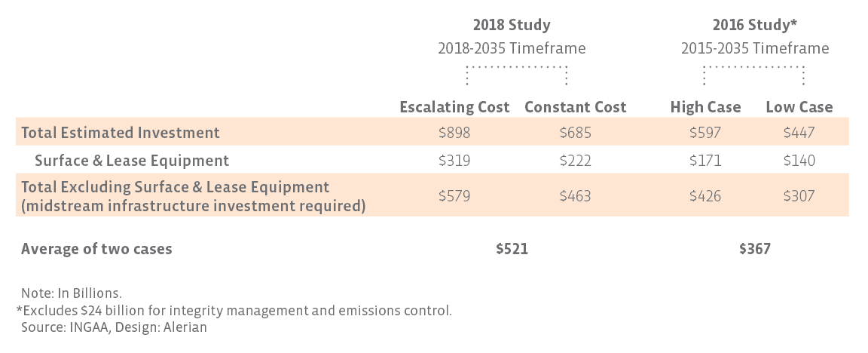Select the "2016 Study*" heading
This screenshot has height=353, width=868.
point(755,25)
